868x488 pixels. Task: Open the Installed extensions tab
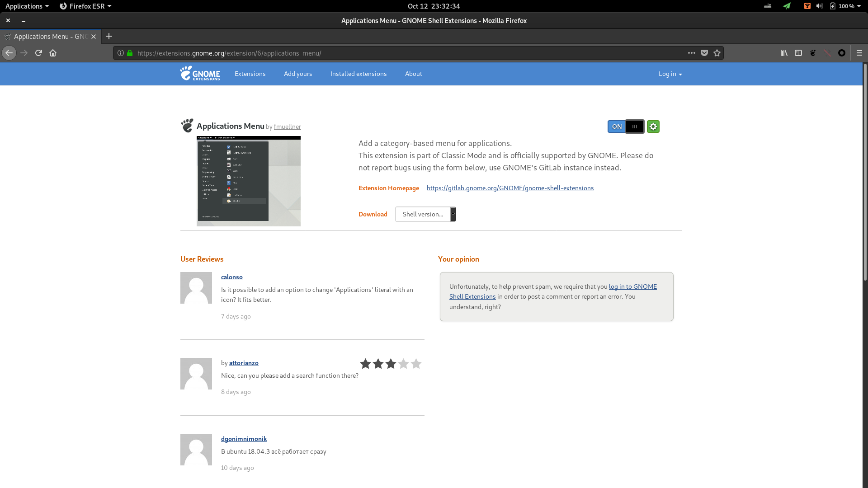[x=359, y=73]
